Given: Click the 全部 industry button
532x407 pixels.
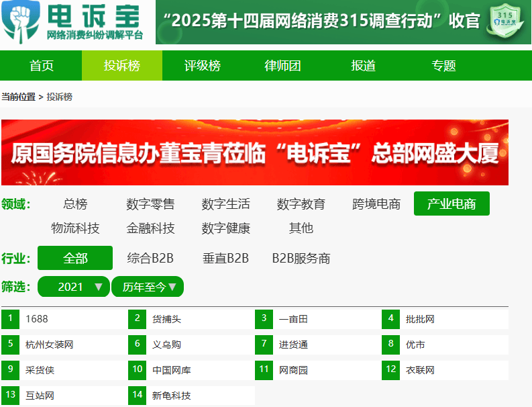Looking at the screenshot, I should (x=75, y=259).
